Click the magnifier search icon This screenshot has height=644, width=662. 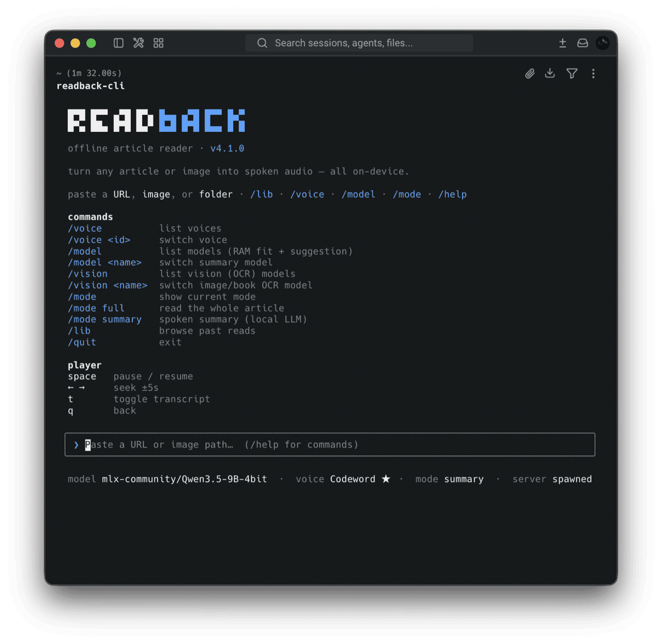tap(262, 43)
